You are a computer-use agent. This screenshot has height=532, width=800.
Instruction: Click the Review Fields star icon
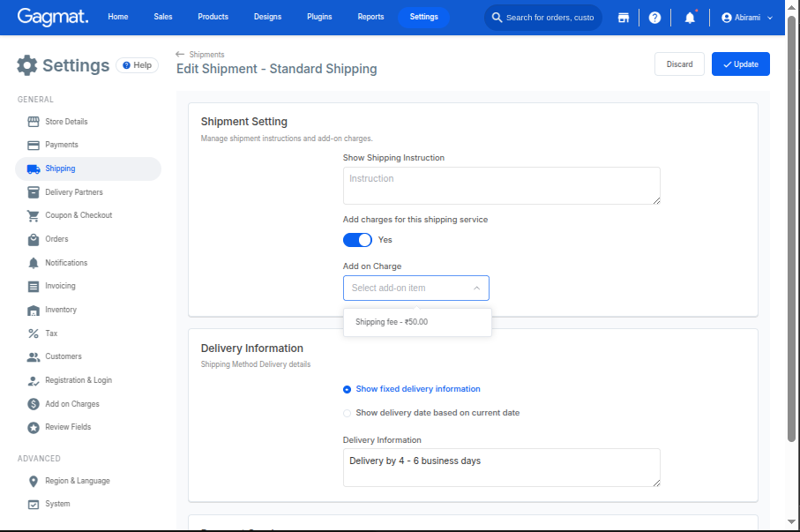34,427
